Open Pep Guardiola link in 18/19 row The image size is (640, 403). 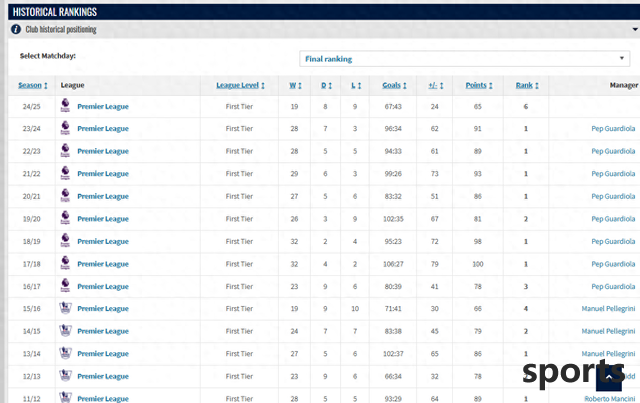(x=613, y=241)
